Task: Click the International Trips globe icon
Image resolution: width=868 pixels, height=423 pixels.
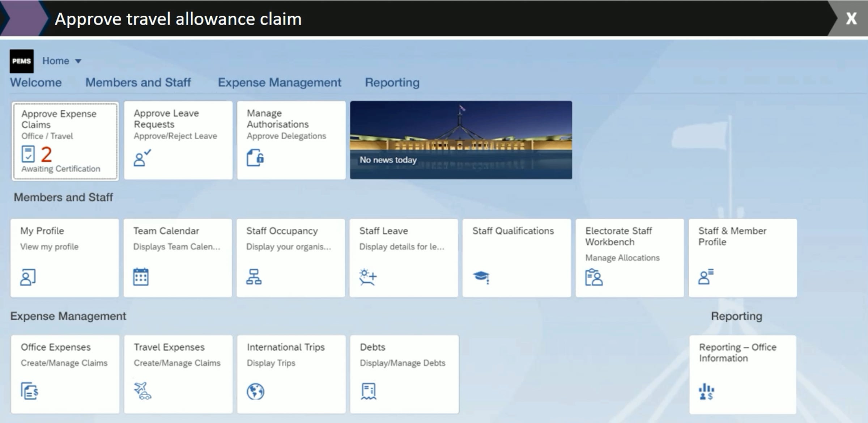Action: click(255, 392)
